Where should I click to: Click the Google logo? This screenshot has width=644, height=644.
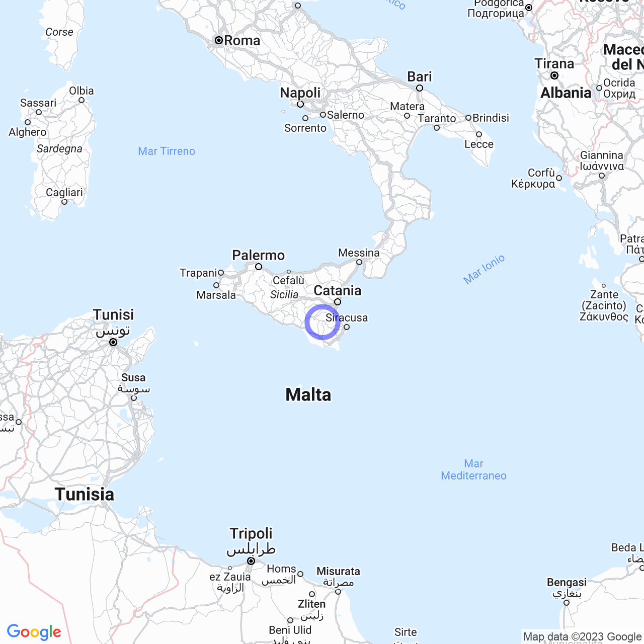[x=34, y=632]
